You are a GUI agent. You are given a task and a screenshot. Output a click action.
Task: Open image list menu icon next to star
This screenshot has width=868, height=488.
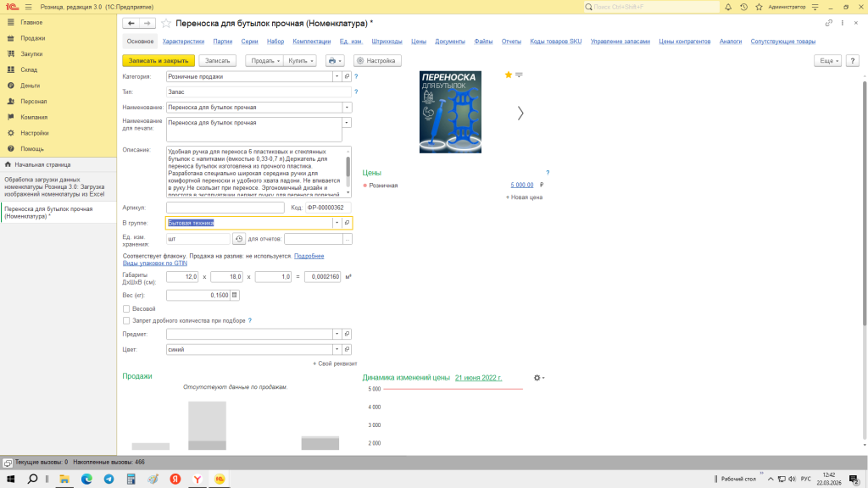[520, 75]
